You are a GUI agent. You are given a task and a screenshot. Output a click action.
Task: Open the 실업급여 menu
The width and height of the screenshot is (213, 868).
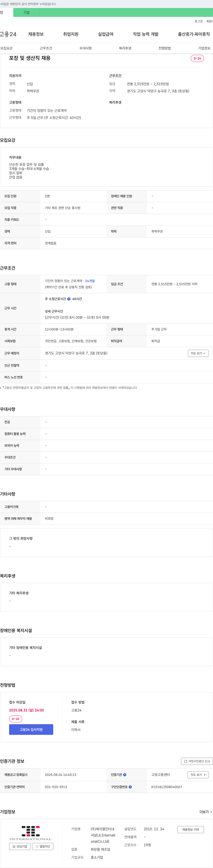(x=105, y=34)
